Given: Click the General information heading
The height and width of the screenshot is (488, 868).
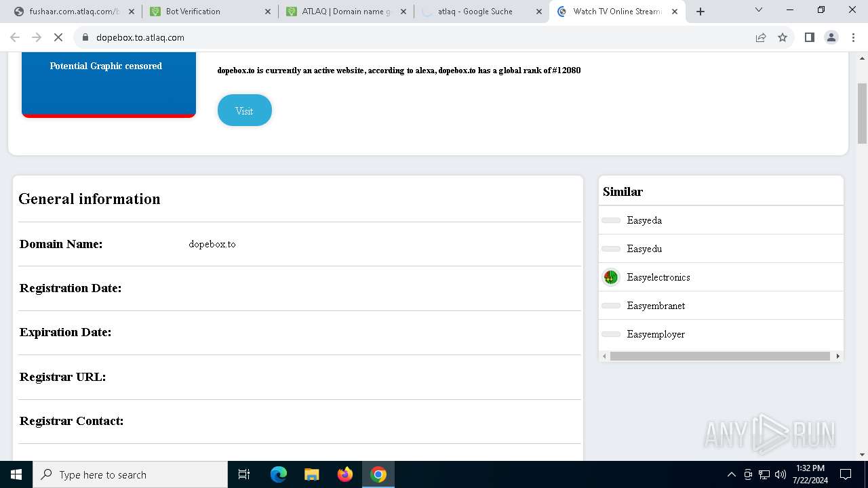Looking at the screenshot, I should [90, 199].
